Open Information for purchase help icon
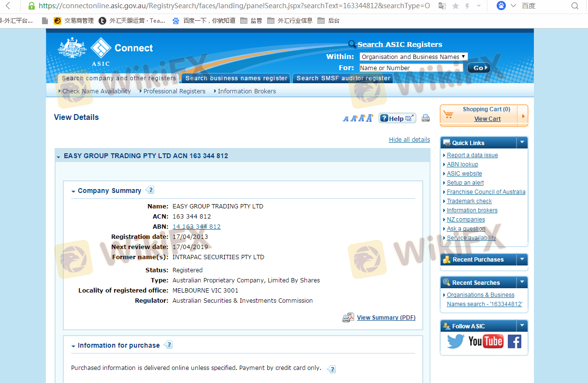The width and height of the screenshot is (588, 383). (x=168, y=345)
